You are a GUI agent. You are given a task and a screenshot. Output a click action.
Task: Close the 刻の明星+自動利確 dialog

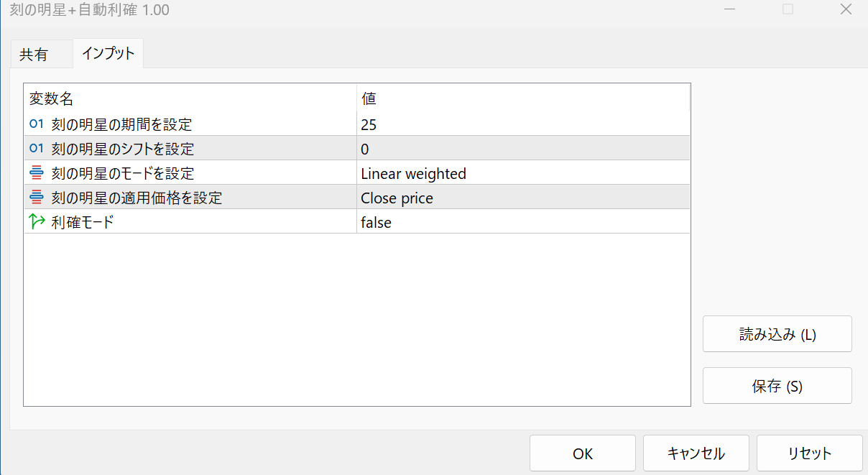(x=845, y=10)
